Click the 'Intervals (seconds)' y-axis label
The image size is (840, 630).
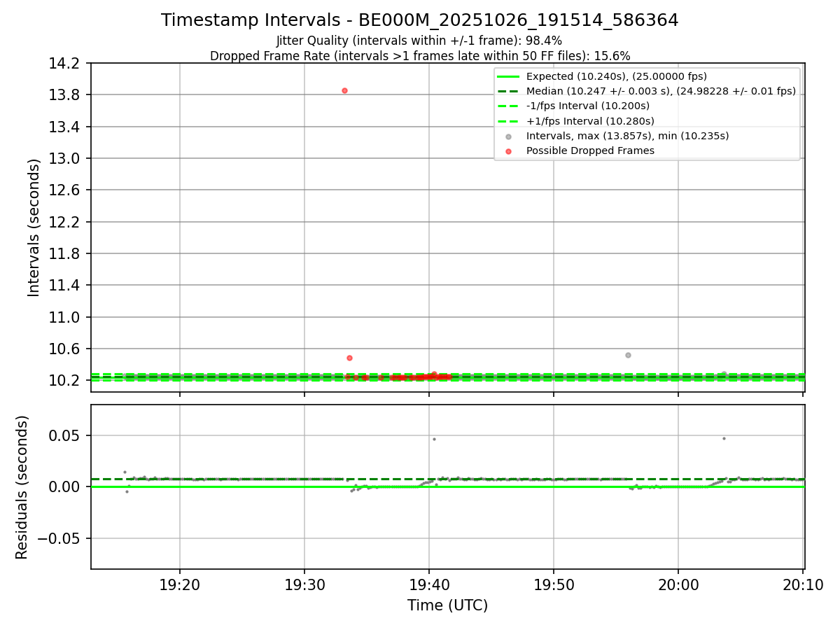coord(34,227)
